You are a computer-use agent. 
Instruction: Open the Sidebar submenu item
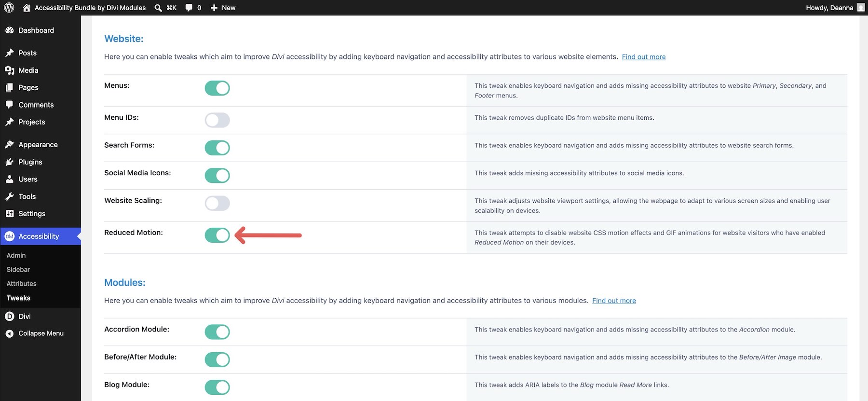(x=18, y=270)
